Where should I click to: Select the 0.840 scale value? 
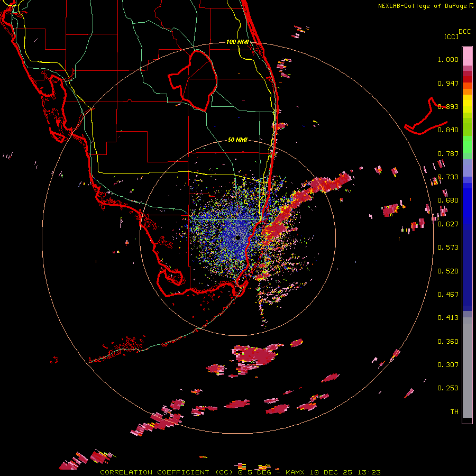[448, 130]
